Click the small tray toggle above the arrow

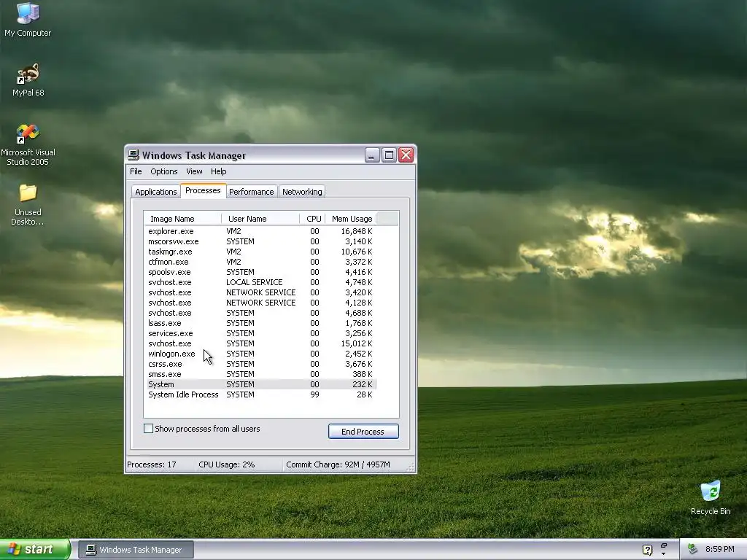click(664, 545)
